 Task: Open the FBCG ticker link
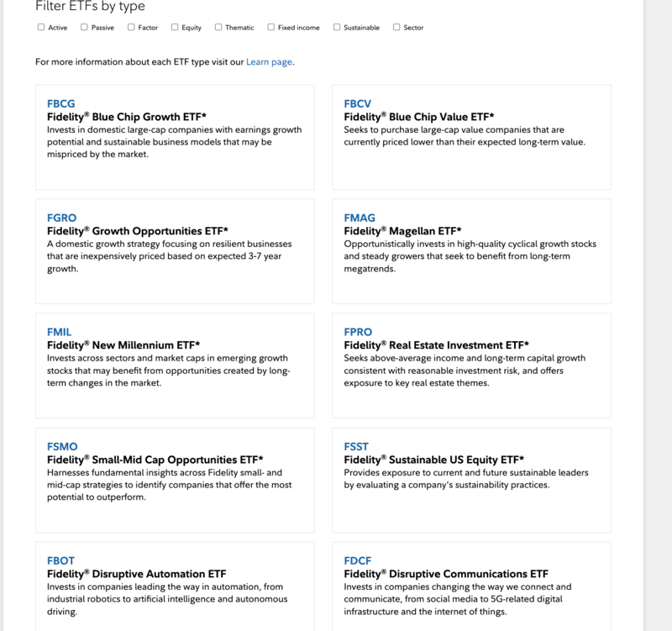coord(60,103)
